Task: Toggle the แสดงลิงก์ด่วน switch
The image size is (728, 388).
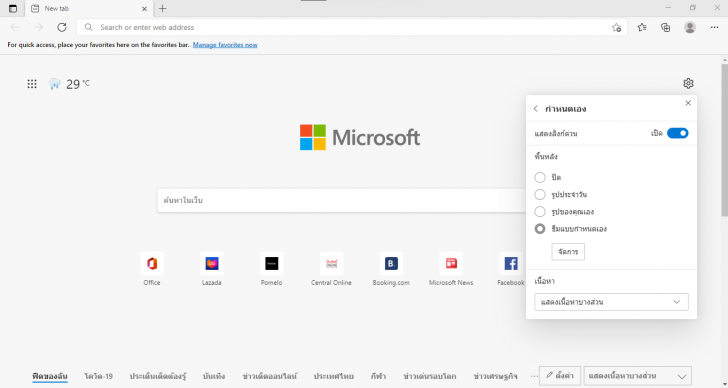Action: 677,134
